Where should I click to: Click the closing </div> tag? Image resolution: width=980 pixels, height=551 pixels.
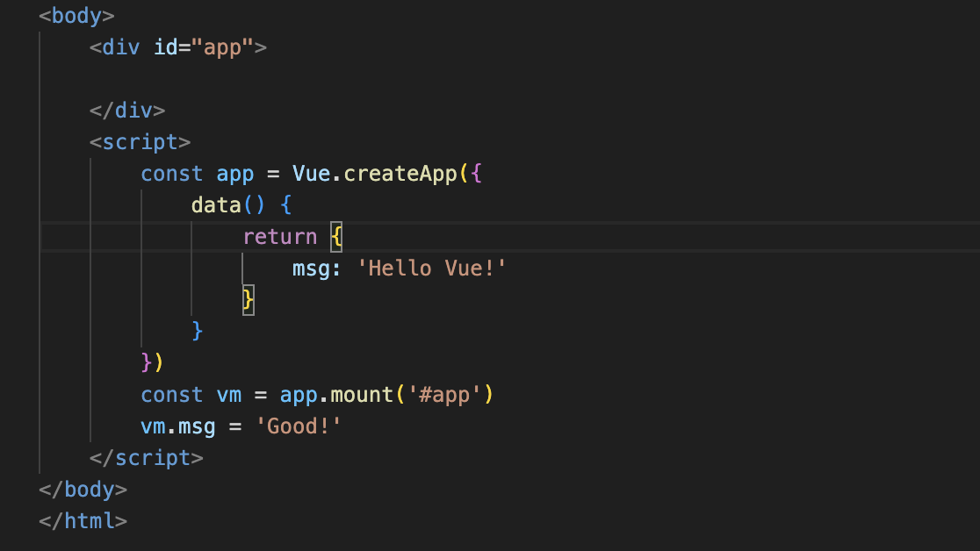tap(127, 111)
